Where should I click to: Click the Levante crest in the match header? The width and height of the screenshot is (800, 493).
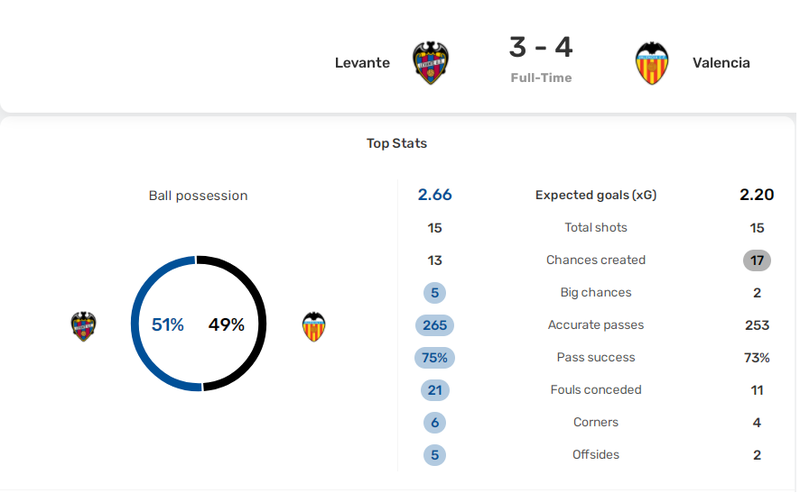(x=431, y=63)
